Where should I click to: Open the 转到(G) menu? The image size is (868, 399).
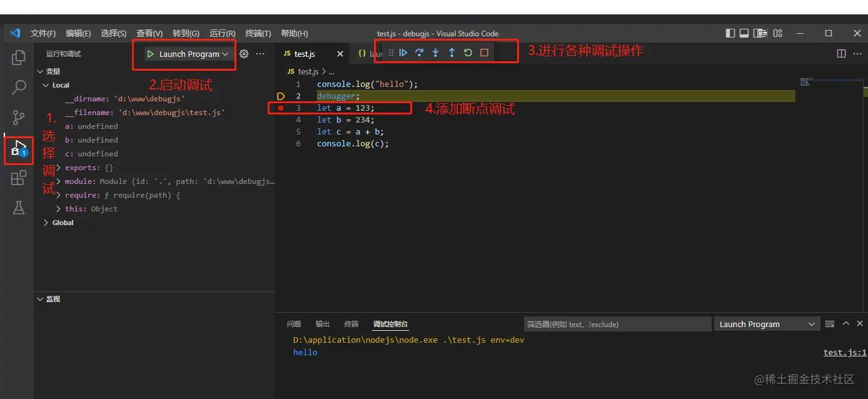point(186,34)
